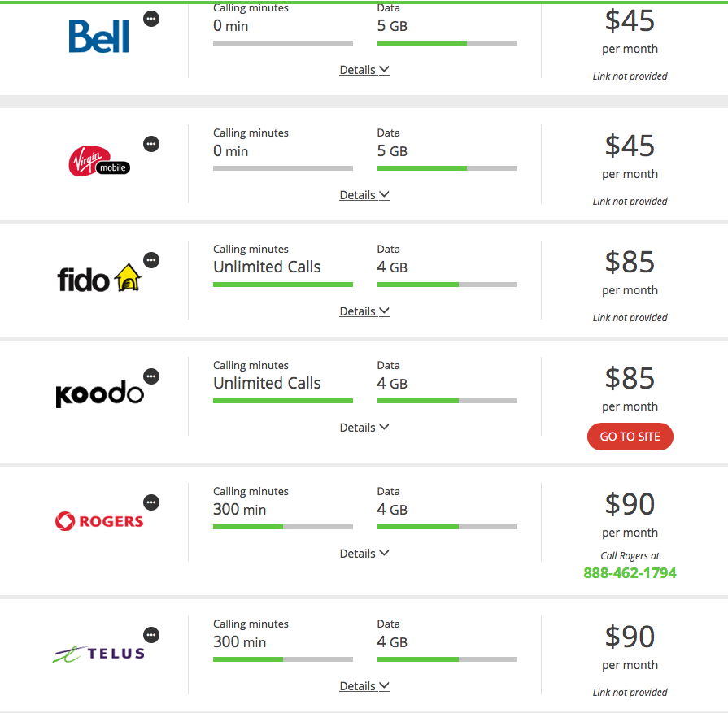Viewport: 728px width, 713px height.
Task: Expand Details for the Virgin Mobile plan
Action: coord(364,195)
